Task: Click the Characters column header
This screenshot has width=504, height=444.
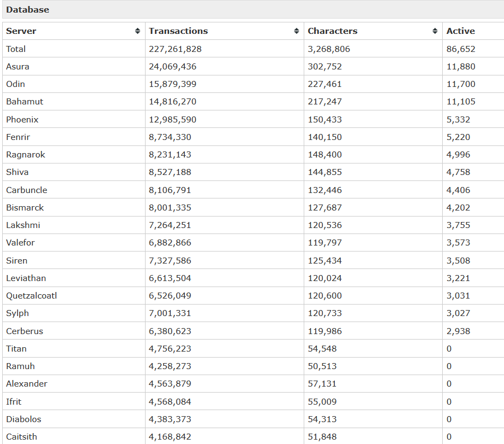Action: [373, 31]
